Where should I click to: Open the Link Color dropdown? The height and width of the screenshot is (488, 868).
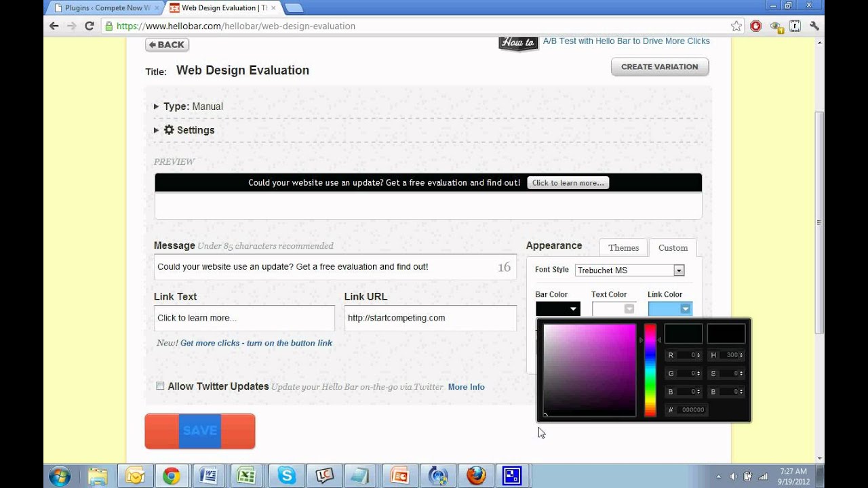tap(670, 309)
